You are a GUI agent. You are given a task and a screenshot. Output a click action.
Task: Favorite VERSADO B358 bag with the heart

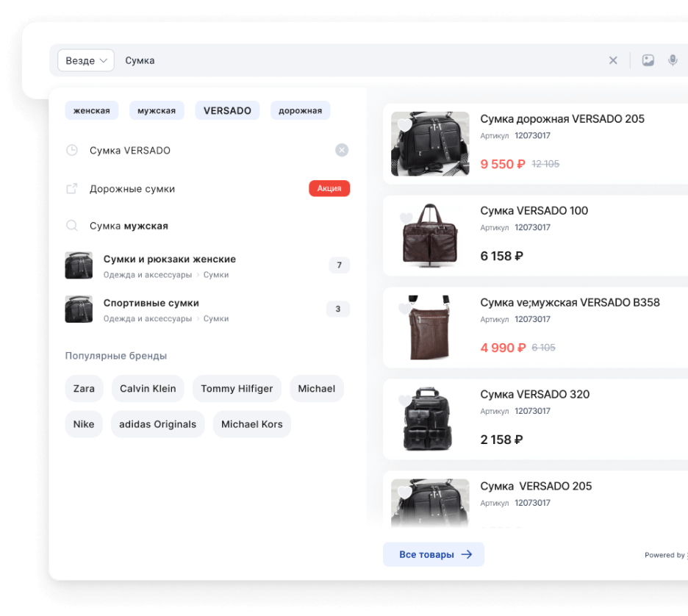[x=404, y=309]
